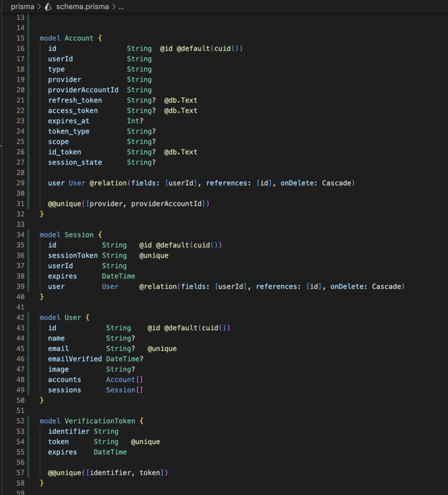This screenshot has width=448, height=495.
Task: Click 'Session[]' type on line 49
Action: click(124, 390)
